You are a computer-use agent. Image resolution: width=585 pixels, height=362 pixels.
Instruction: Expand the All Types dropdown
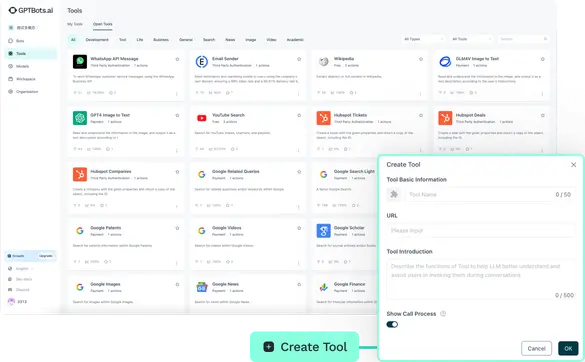(423, 39)
